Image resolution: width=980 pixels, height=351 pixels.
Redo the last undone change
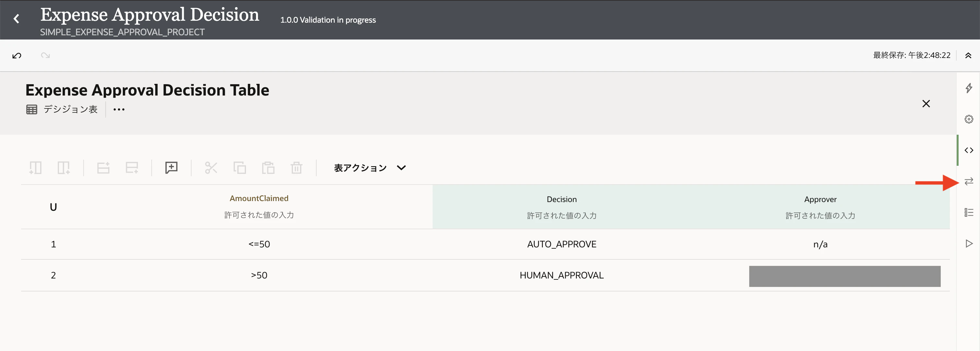click(x=45, y=55)
